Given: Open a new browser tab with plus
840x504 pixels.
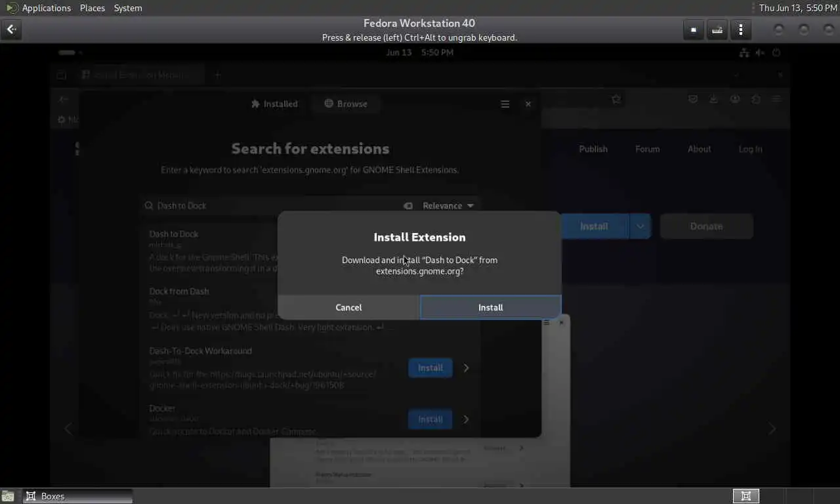Looking at the screenshot, I should (x=218, y=75).
